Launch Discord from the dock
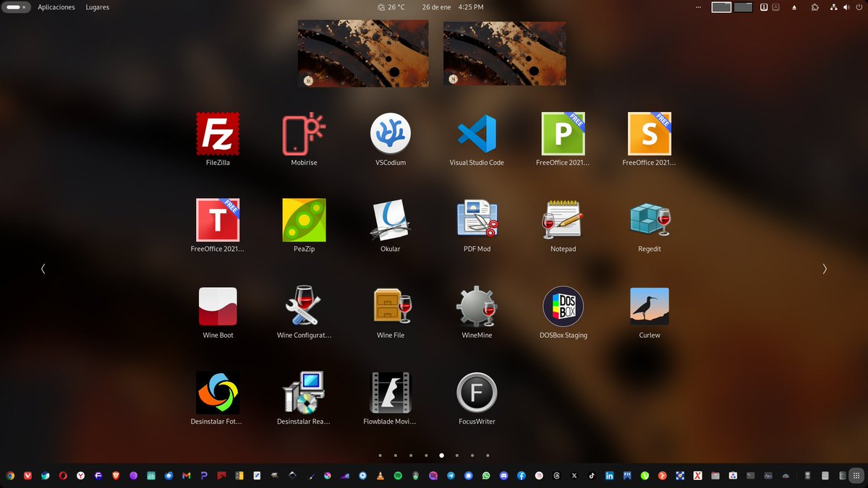 click(x=503, y=476)
